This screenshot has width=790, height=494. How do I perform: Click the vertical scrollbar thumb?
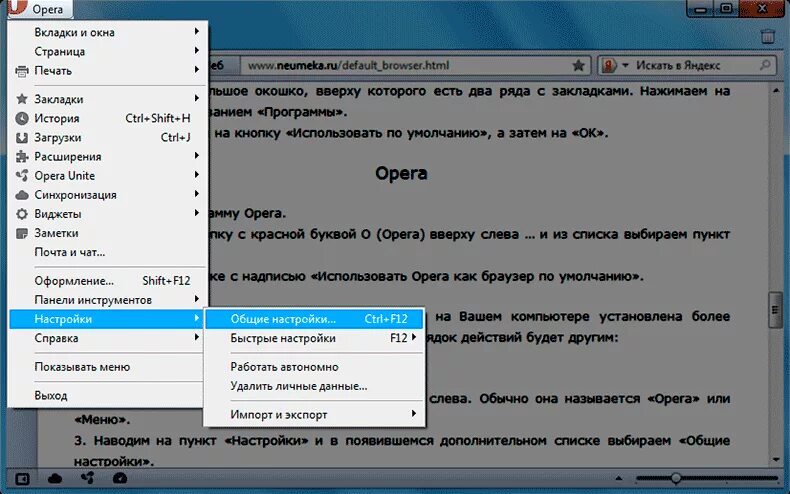point(775,311)
